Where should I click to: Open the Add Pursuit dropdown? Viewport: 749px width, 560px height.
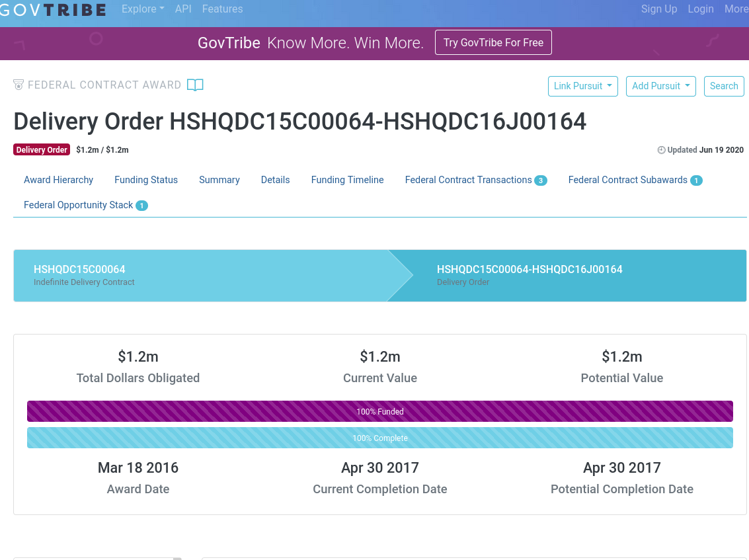pyautogui.click(x=660, y=86)
